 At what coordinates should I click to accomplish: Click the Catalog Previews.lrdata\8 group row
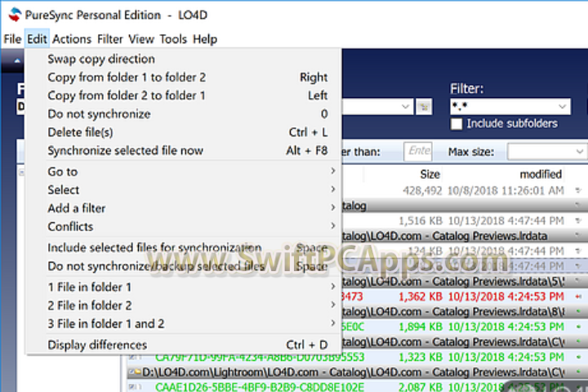(464, 312)
